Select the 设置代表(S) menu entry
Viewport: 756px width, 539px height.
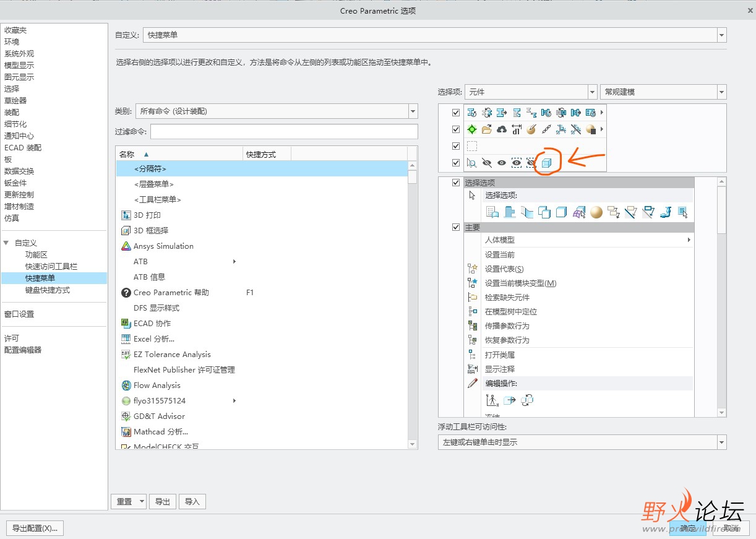coord(504,269)
